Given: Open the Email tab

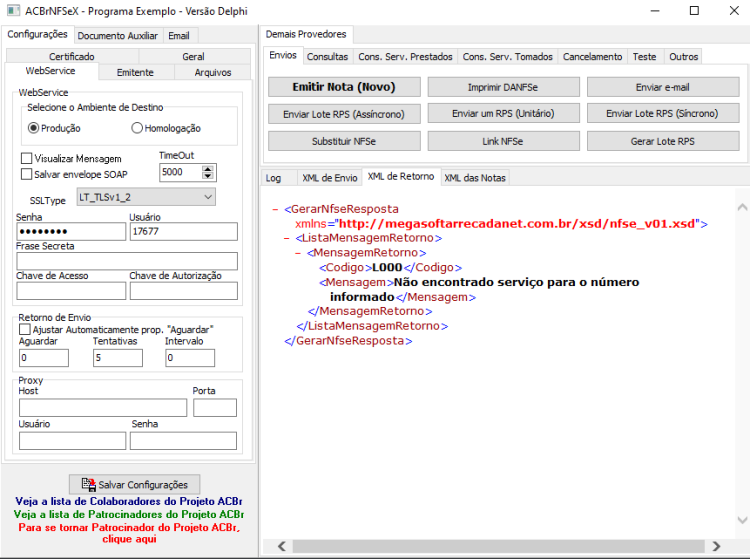Looking at the screenshot, I should click(179, 36).
